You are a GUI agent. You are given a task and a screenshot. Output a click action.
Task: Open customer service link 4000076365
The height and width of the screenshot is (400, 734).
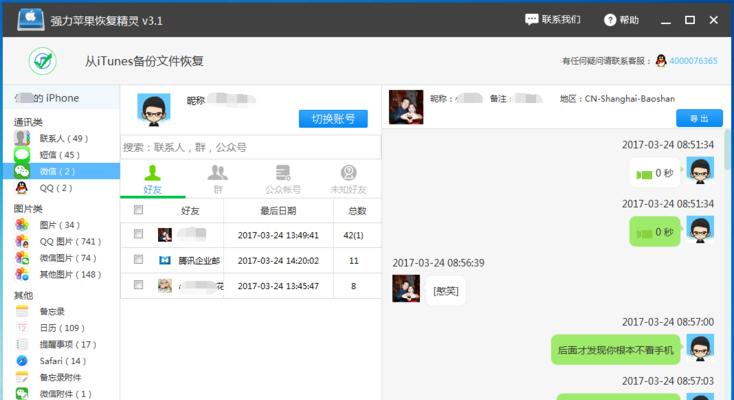point(693,61)
